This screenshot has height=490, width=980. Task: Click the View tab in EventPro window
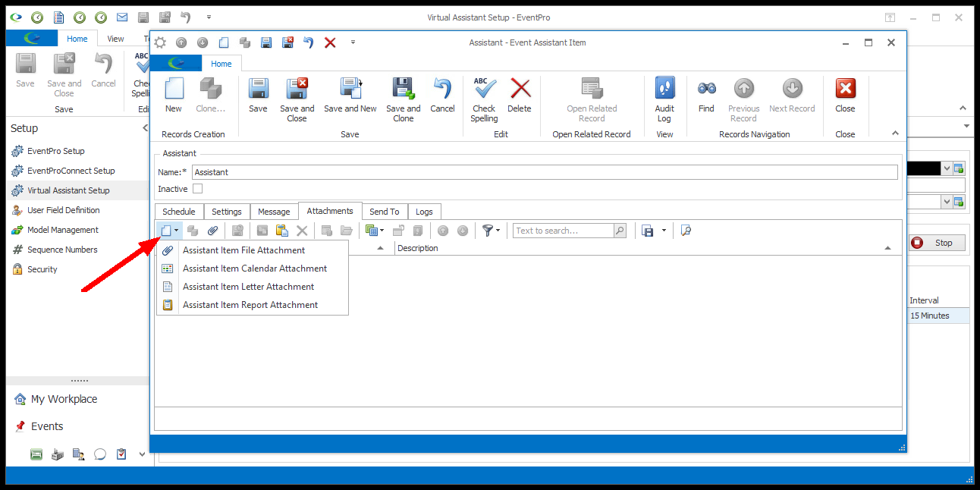(x=115, y=39)
